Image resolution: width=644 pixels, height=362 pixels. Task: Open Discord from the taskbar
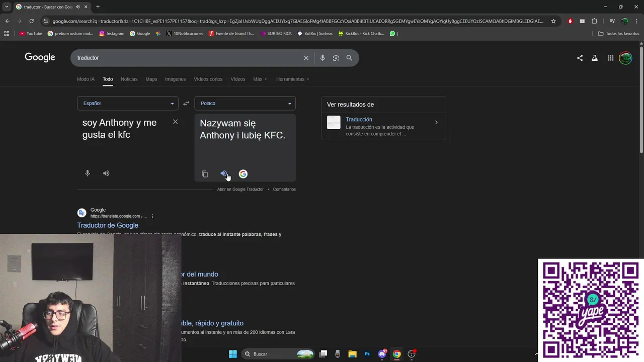tap(382, 354)
